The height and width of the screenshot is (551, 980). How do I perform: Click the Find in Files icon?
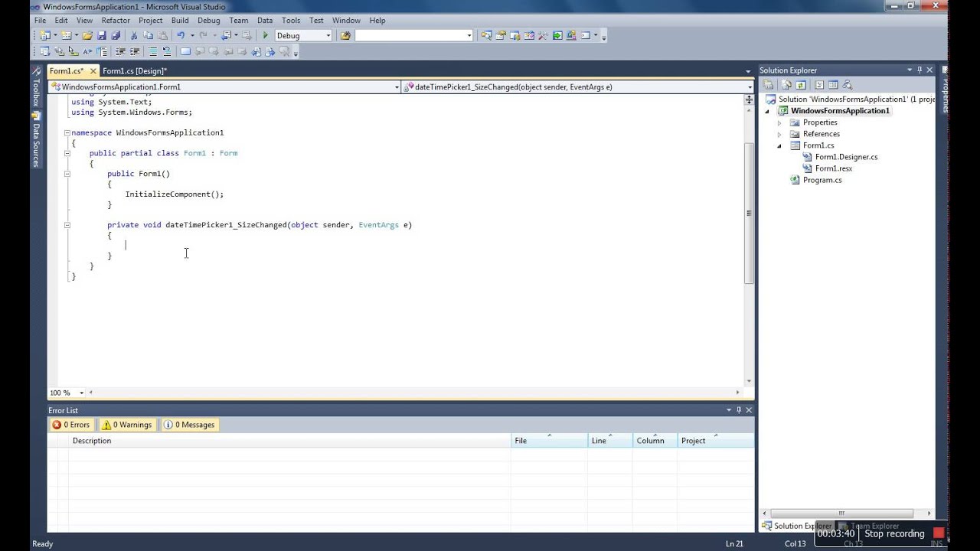point(346,35)
